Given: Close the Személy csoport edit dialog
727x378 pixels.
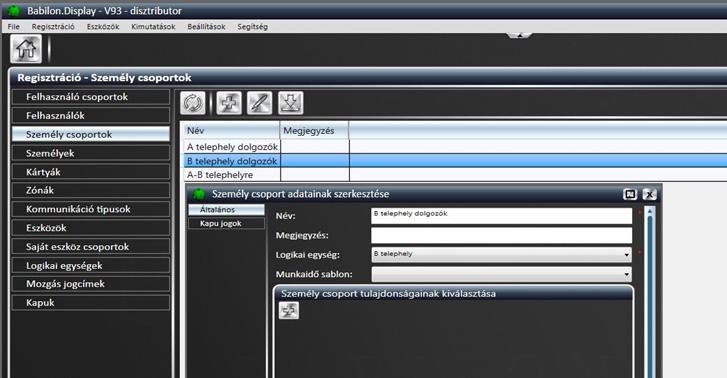Looking at the screenshot, I should tap(650, 194).
